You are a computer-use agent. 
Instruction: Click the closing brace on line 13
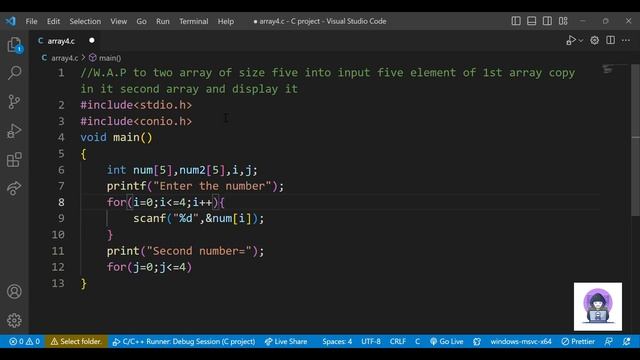(84, 283)
